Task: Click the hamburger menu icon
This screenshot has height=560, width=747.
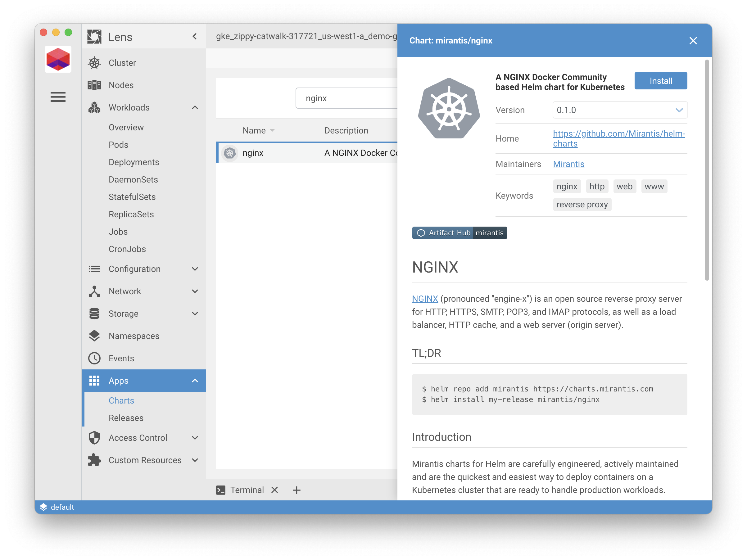Action: point(58,97)
